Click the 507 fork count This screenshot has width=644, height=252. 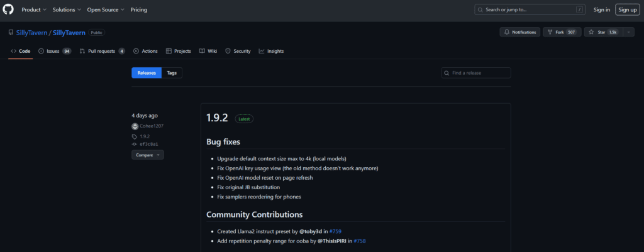pyautogui.click(x=571, y=32)
